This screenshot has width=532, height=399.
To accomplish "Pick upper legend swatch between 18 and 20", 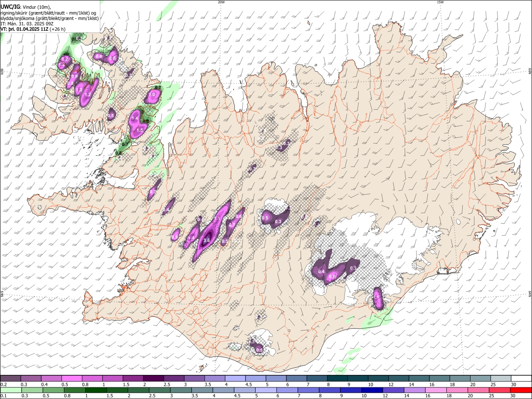I will (x=460, y=378).
